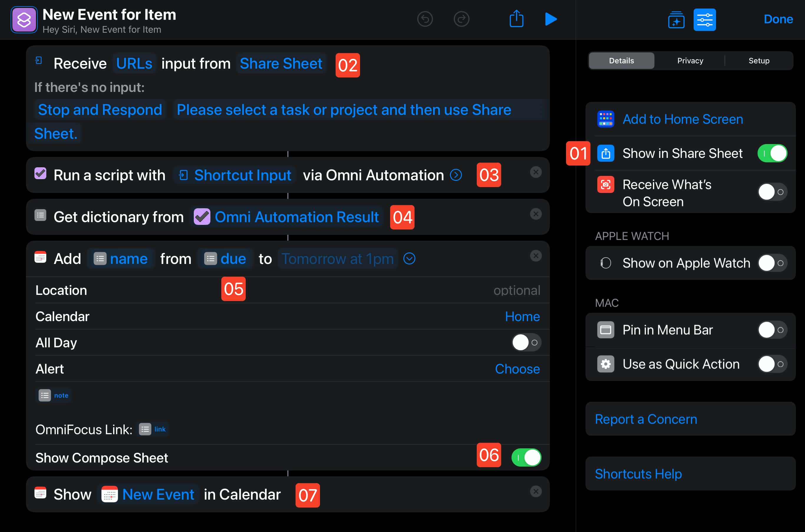
Task: Open Report a Concern
Action: (x=690, y=419)
